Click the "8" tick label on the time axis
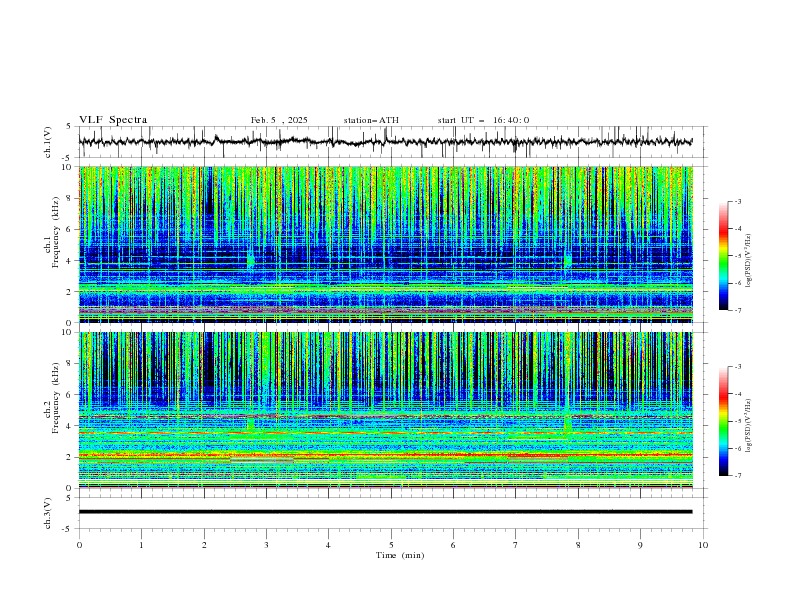This screenshot has height=612, width=792. tap(578, 545)
